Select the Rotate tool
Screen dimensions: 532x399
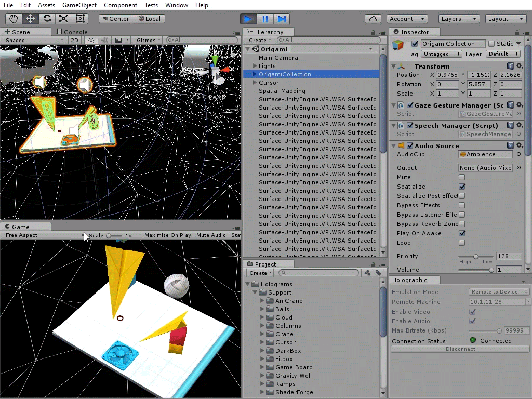click(47, 19)
